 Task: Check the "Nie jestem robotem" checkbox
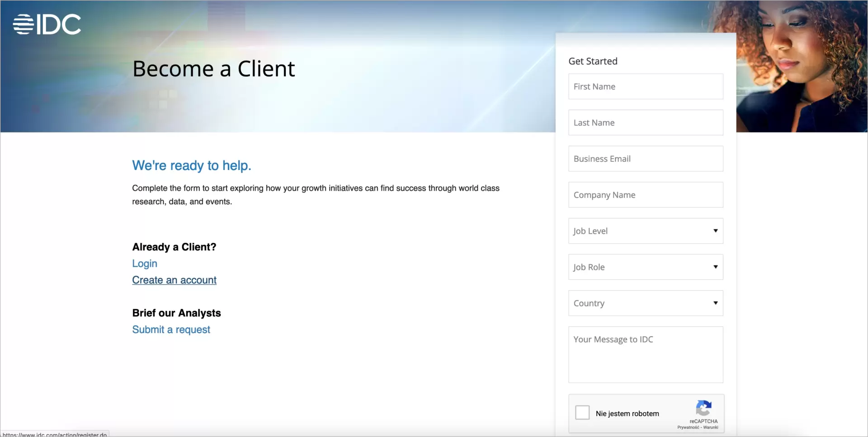582,413
